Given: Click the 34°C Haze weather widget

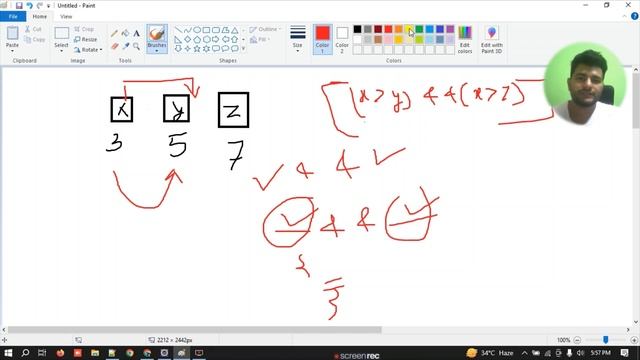Looking at the screenshot, I should (x=490, y=353).
